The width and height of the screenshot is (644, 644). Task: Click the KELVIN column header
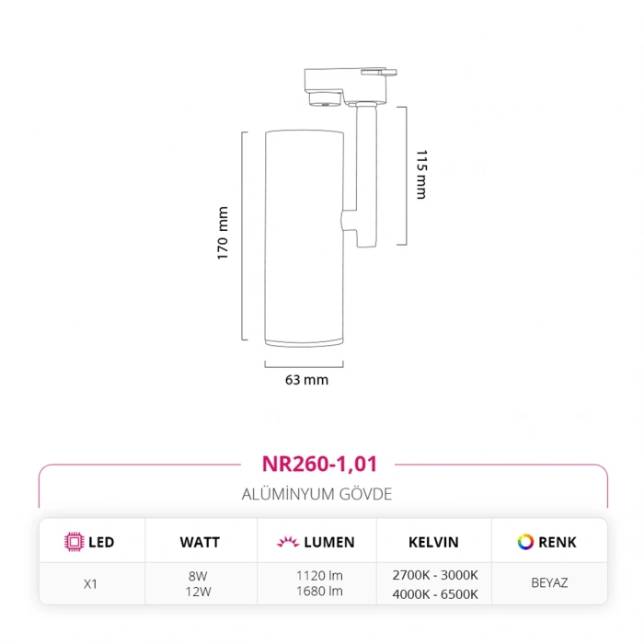pyautogui.click(x=433, y=542)
